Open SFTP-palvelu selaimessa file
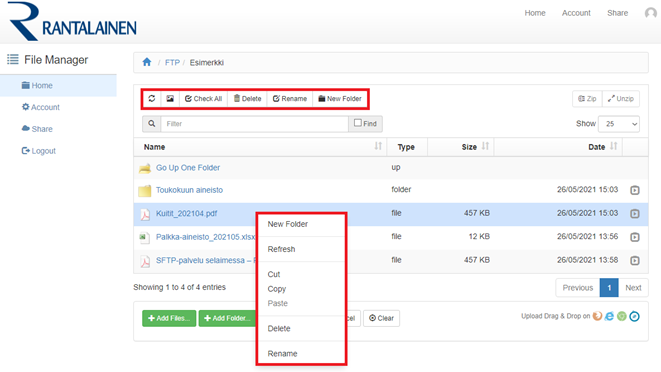661x372 pixels. coord(205,261)
